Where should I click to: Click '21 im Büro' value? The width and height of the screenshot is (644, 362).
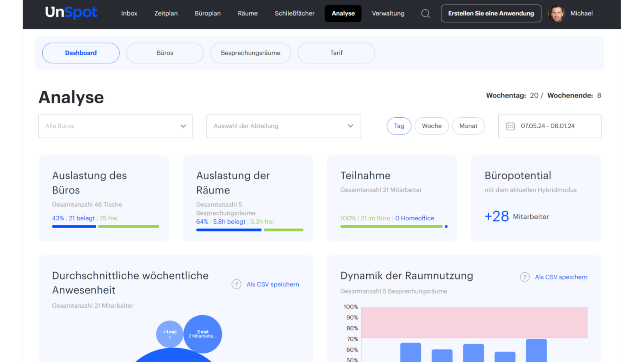click(376, 218)
